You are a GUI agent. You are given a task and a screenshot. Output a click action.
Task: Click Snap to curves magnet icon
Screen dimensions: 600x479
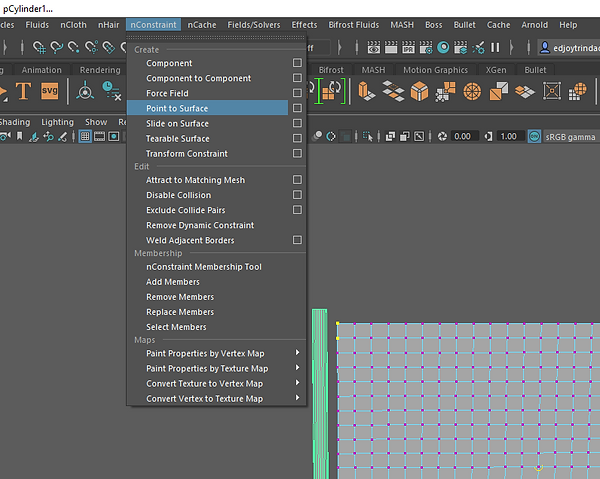click(x=57, y=47)
